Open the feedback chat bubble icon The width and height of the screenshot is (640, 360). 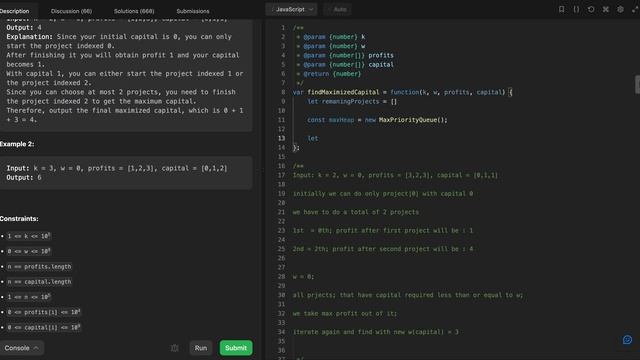coord(627,340)
